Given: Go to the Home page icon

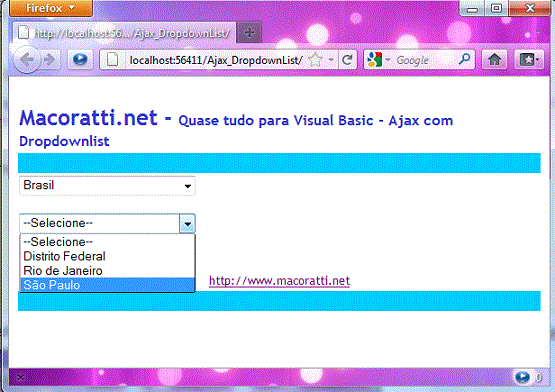Looking at the screenshot, I should tap(494, 59).
